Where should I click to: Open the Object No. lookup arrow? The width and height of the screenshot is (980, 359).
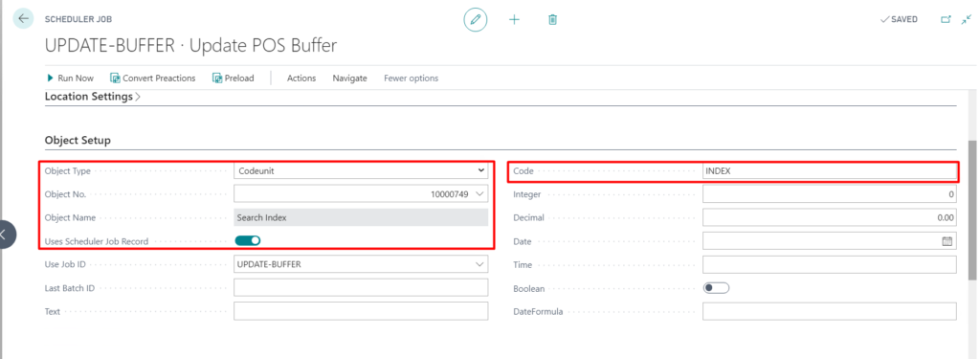click(x=479, y=194)
